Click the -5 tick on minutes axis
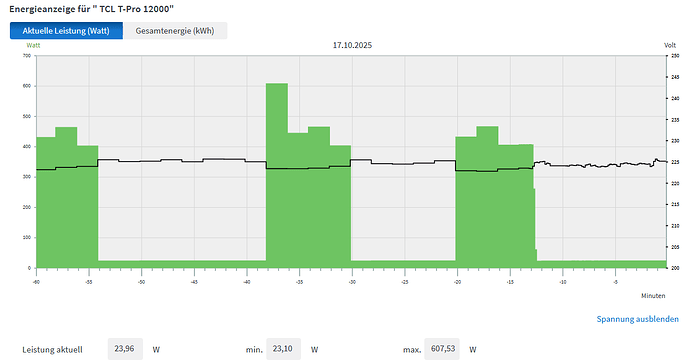Viewport: 690px width, 360px height. 615,282
